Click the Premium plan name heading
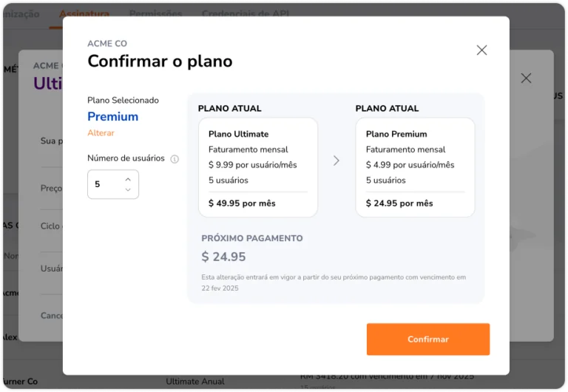The height and width of the screenshot is (392, 568). 112,117
